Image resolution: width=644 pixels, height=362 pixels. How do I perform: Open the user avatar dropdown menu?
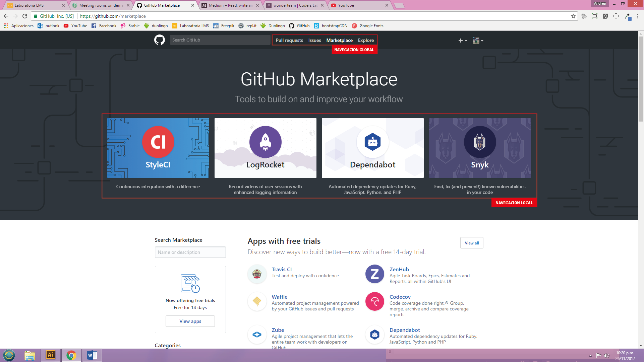(478, 41)
